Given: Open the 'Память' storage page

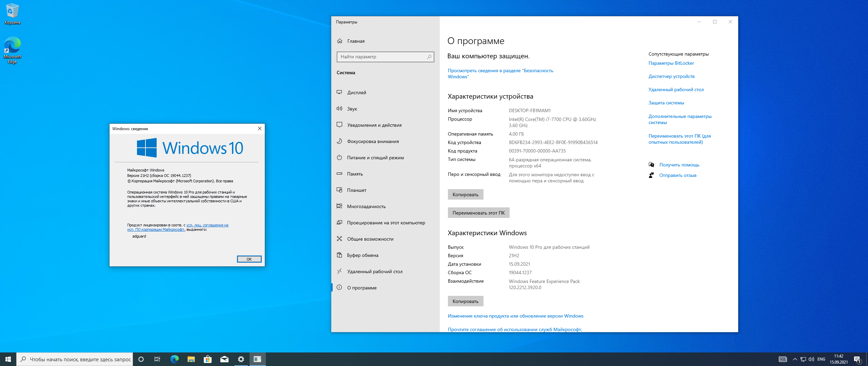Looking at the screenshot, I should point(385,174).
